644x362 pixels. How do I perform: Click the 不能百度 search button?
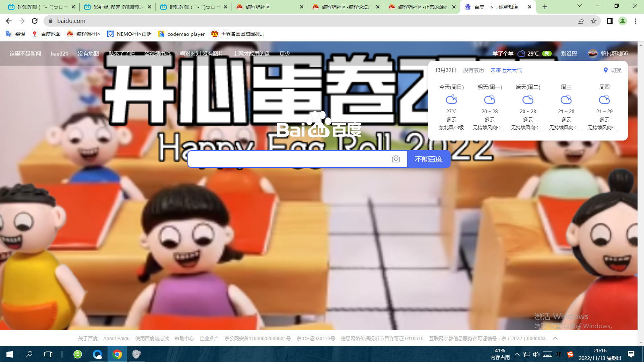429,159
